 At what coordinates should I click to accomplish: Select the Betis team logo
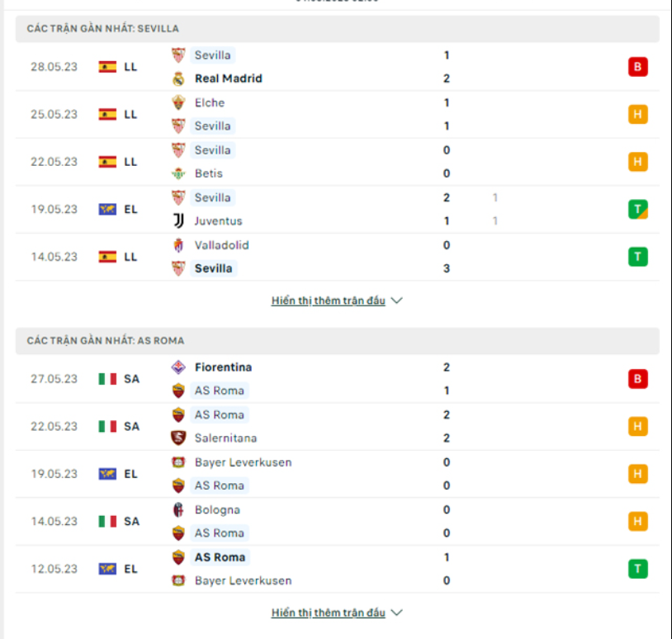[178, 173]
